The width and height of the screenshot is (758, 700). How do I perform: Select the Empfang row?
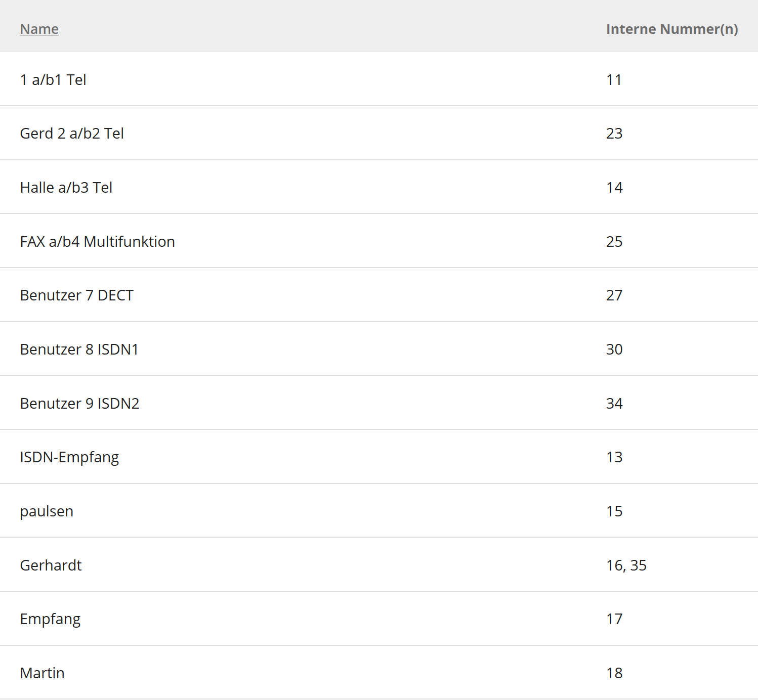50,619
